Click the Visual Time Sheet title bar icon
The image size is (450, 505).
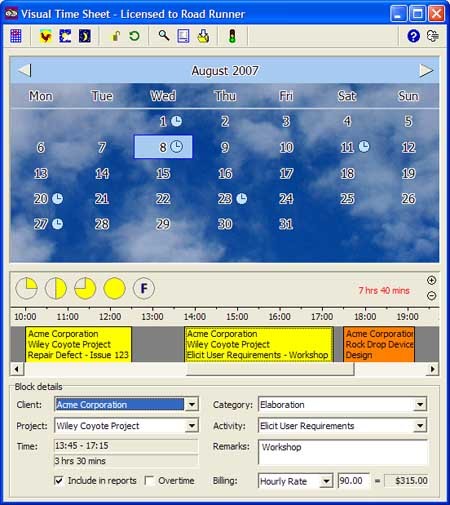pyautogui.click(x=11, y=14)
